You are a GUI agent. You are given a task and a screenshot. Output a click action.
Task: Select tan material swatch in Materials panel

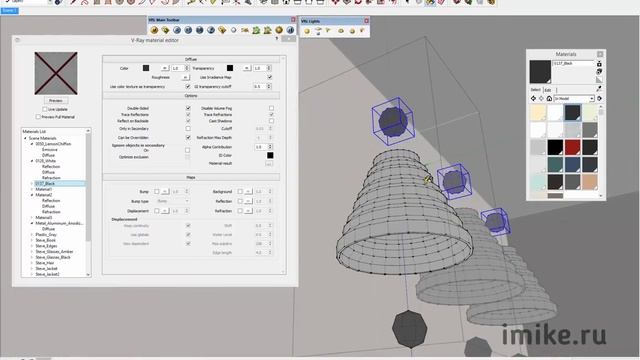point(590,182)
